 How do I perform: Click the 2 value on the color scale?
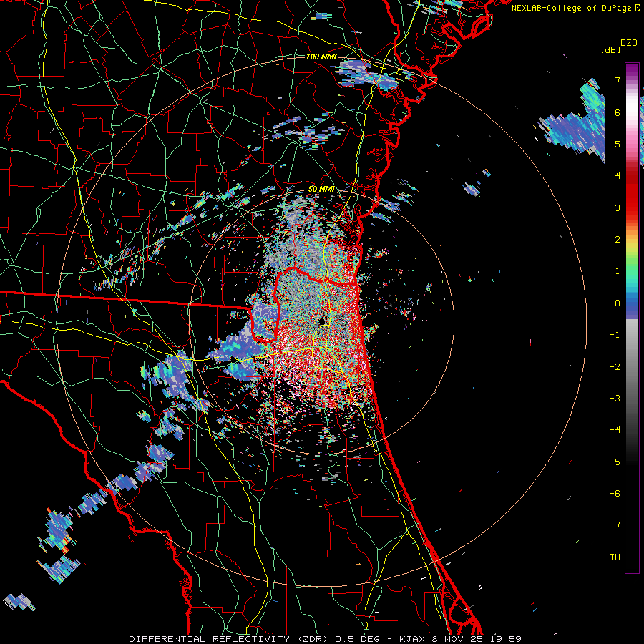pos(618,240)
